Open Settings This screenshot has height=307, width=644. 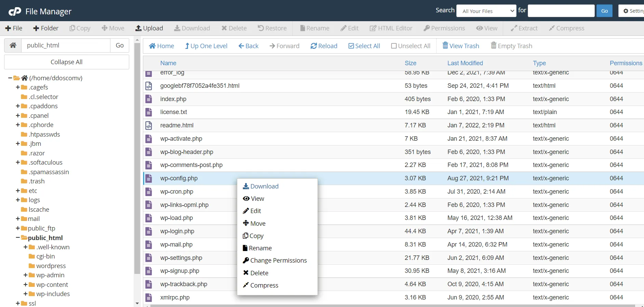631,11
